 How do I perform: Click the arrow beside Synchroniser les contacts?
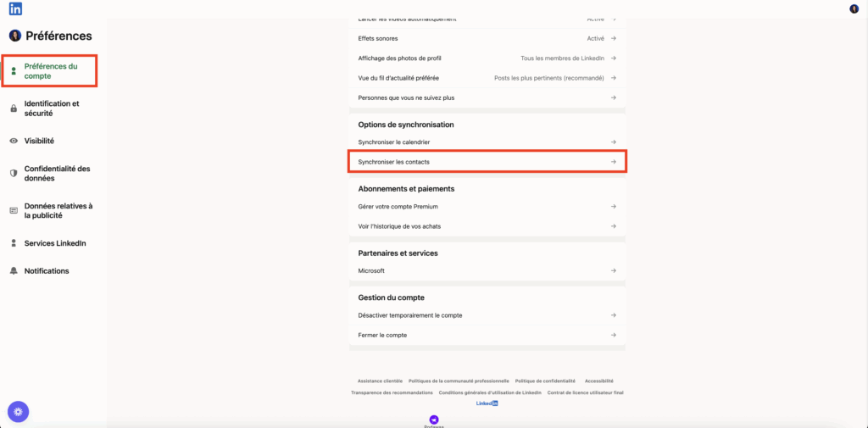point(614,162)
